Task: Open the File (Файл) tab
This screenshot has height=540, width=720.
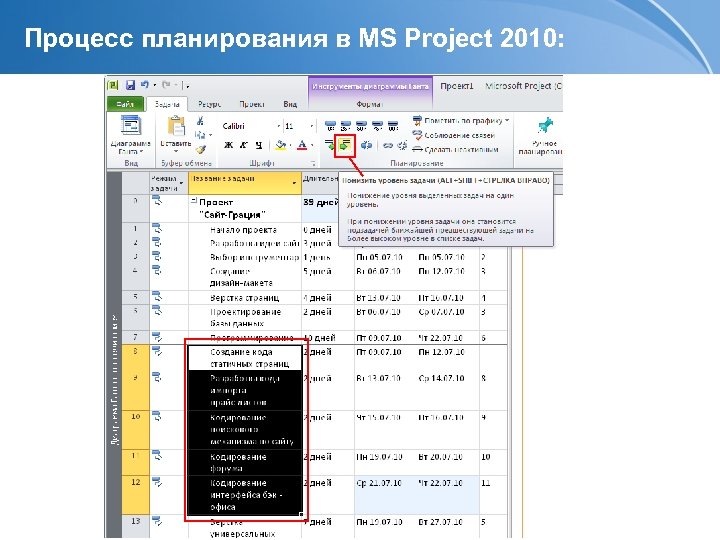Action: tap(125, 104)
